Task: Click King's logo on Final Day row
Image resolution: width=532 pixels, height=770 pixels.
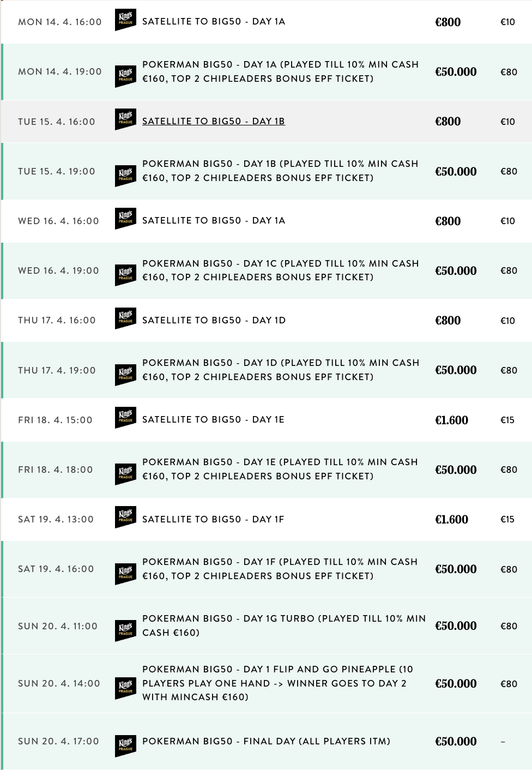Action: (x=125, y=746)
